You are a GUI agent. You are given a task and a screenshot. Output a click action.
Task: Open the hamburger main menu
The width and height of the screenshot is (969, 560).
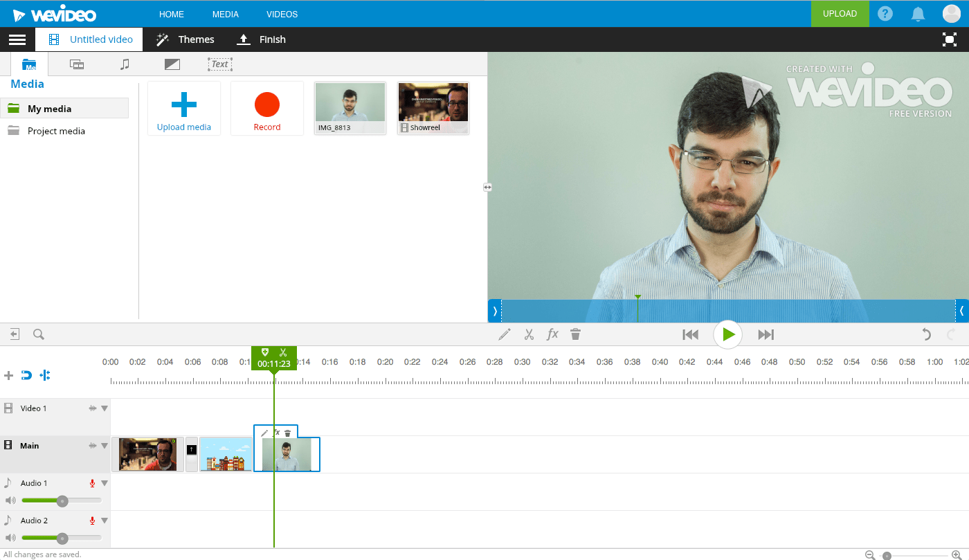[x=17, y=39]
